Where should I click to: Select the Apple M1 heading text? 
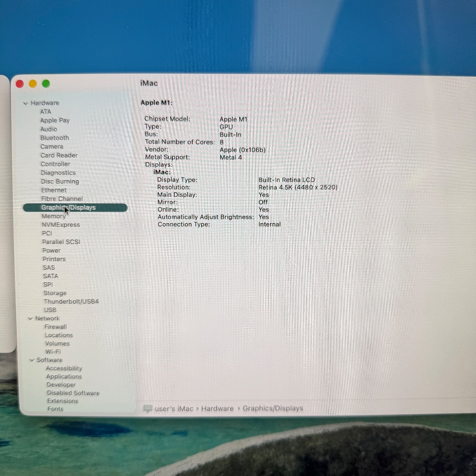(x=156, y=103)
